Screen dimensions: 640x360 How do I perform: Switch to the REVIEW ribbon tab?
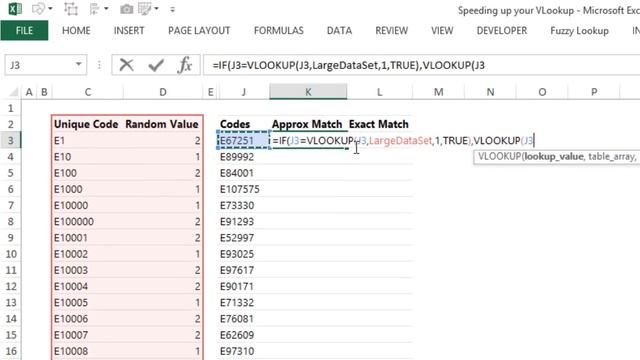tap(391, 31)
